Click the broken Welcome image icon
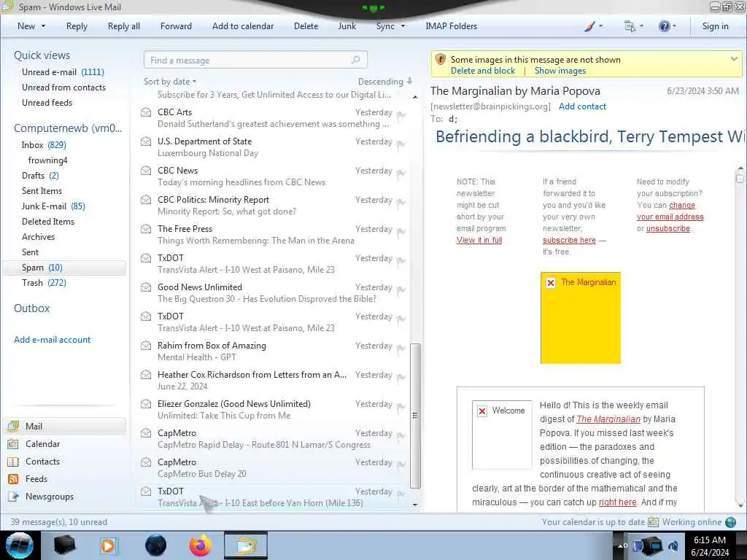747x560 pixels. coord(482,411)
